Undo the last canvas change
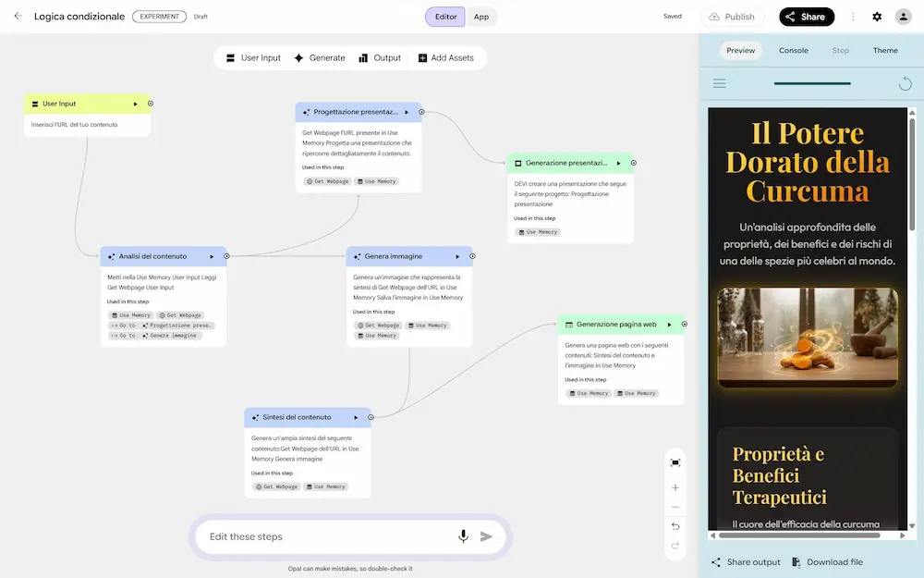Image resolution: width=924 pixels, height=578 pixels. pos(675,527)
